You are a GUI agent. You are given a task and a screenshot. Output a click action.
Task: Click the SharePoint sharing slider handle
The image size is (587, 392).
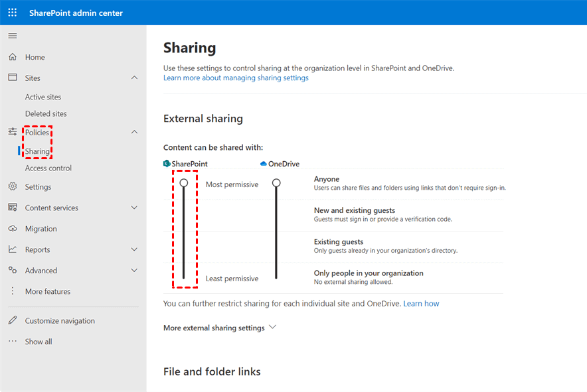tap(184, 182)
